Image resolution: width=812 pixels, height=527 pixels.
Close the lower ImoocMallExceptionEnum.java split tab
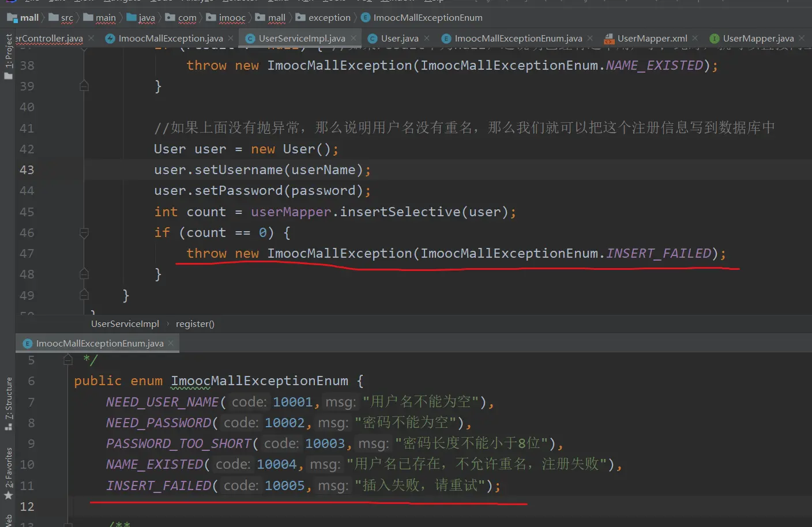pos(171,343)
